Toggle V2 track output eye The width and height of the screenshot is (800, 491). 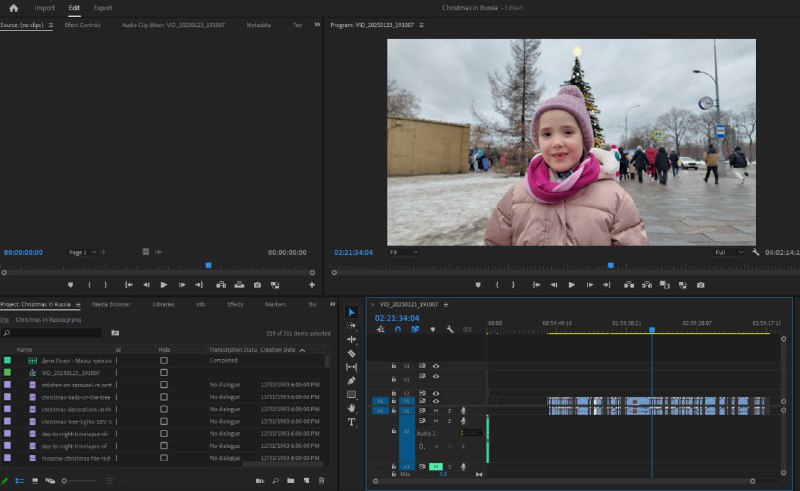(436, 394)
